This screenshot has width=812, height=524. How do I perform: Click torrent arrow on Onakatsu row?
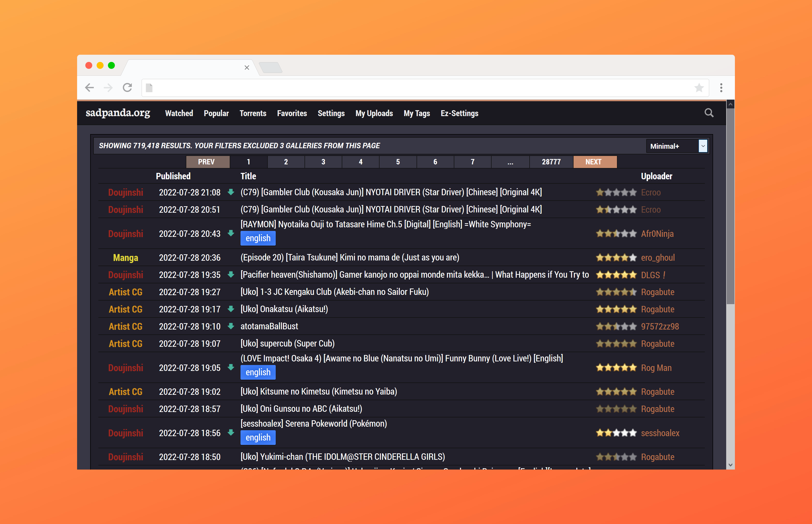(x=231, y=308)
